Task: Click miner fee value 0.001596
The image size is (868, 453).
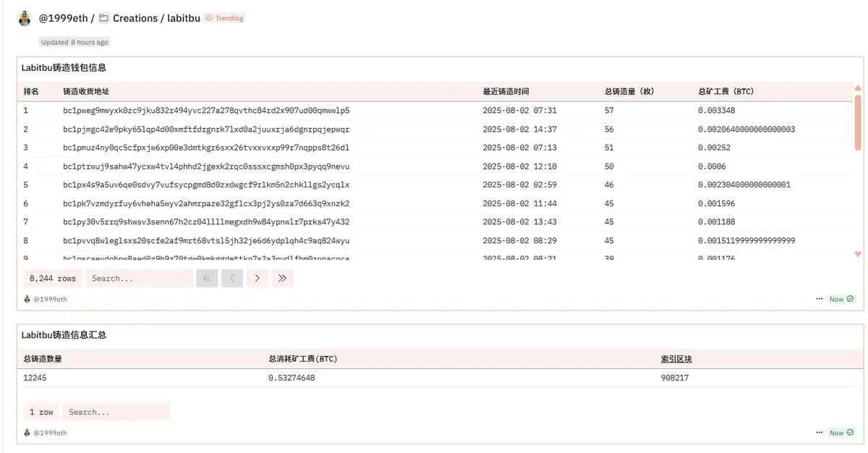Action: coord(717,203)
